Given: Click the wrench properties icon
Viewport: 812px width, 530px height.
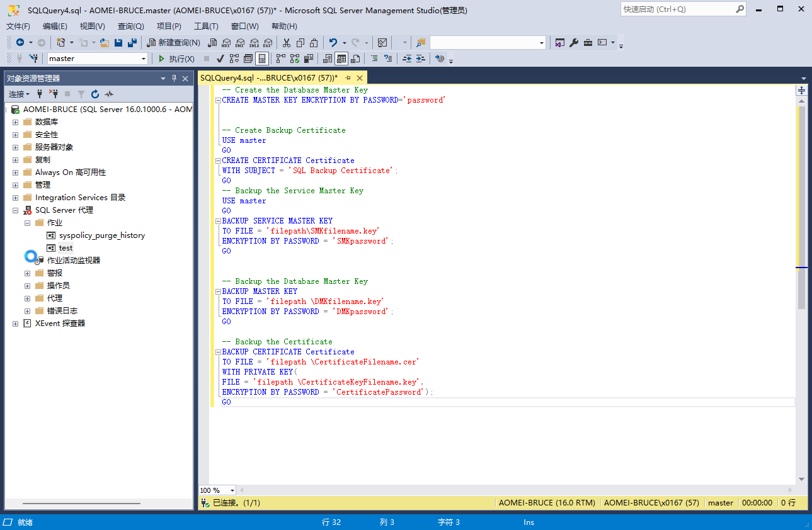Looking at the screenshot, I should [x=574, y=42].
